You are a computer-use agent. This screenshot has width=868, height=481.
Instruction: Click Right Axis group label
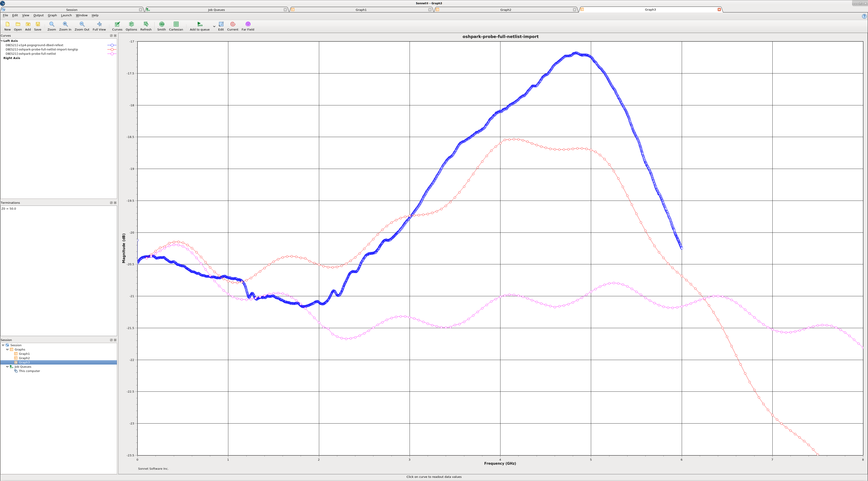point(12,58)
